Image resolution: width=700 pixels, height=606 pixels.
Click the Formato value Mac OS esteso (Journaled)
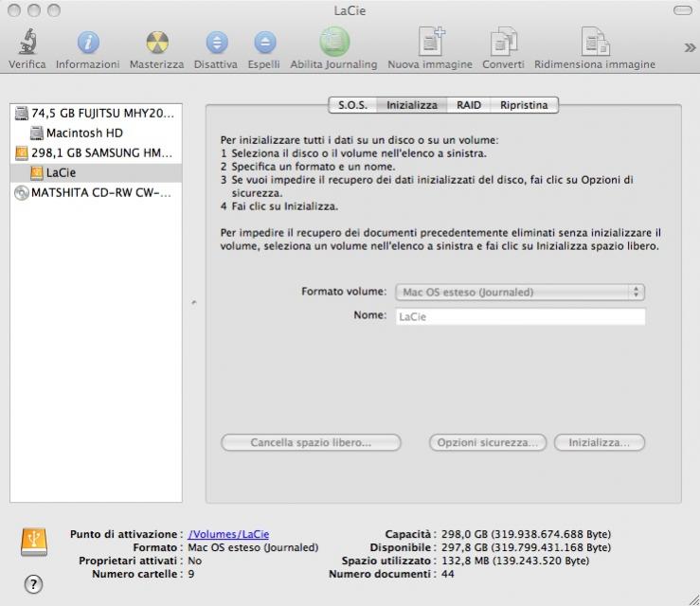point(253,547)
